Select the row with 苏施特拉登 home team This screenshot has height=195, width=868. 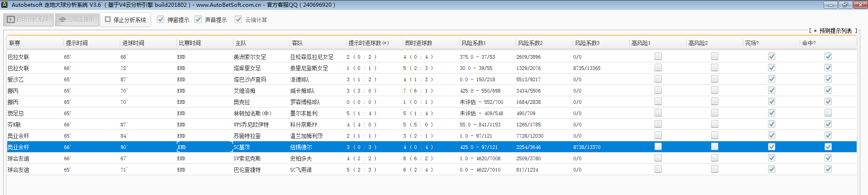[x=247, y=136]
